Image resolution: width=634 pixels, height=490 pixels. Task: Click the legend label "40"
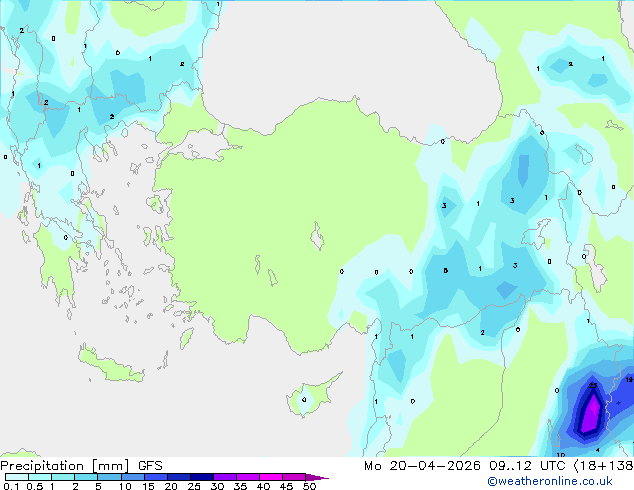263,486
